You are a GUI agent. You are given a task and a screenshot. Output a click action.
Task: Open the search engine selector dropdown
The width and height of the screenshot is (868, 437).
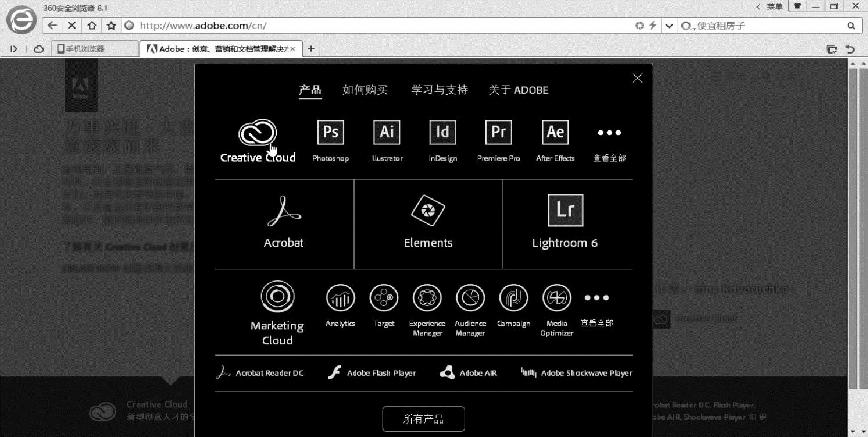tap(688, 26)
